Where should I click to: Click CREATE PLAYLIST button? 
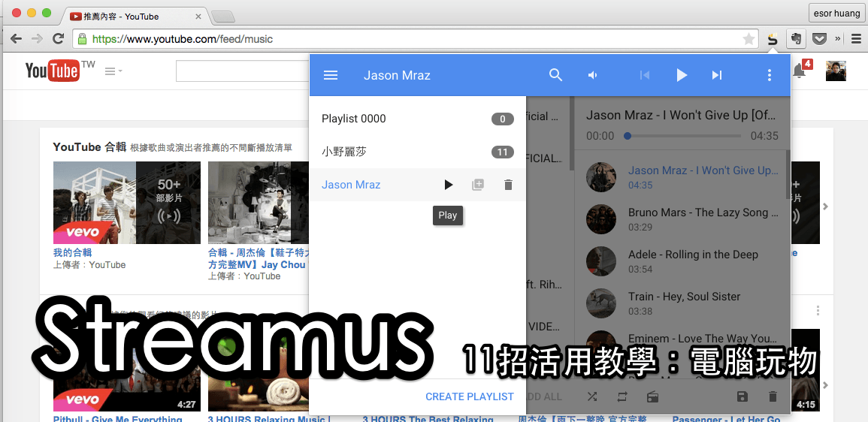point(470,396)
